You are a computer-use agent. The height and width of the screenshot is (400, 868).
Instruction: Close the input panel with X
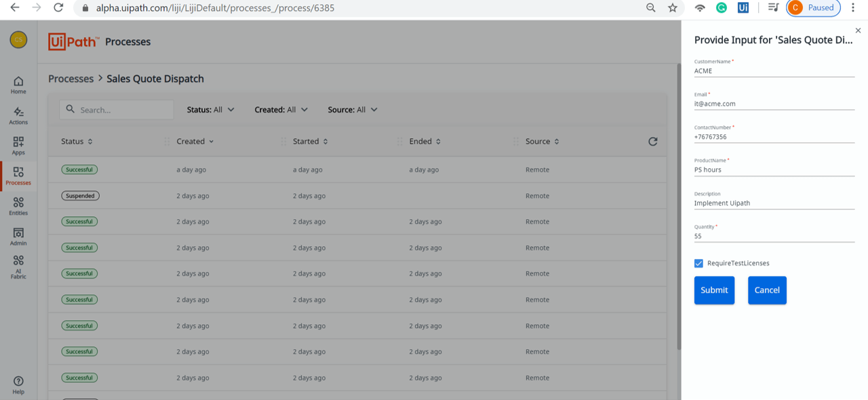pyautogui.click(x=858, y=31)
